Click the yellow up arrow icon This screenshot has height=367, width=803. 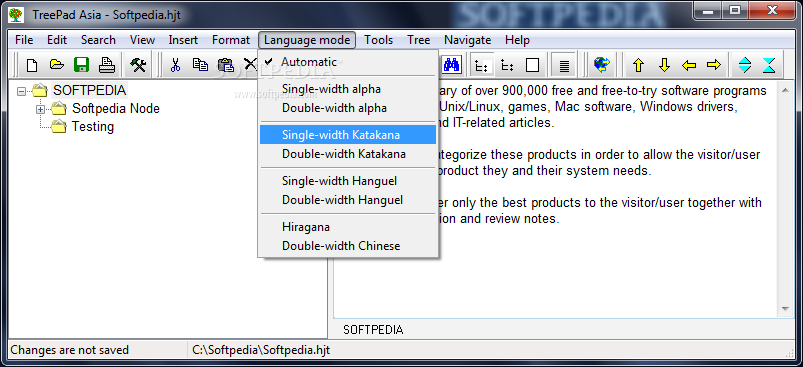[638, 65]
